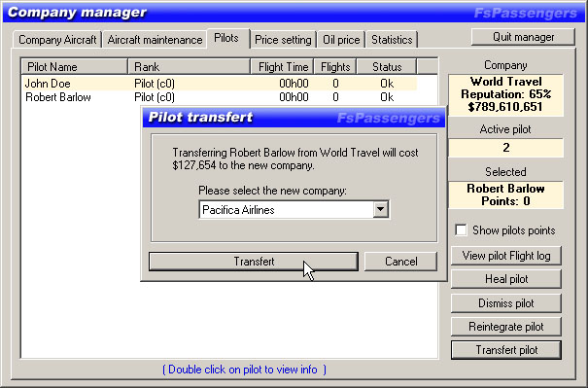Click the World Travel company info box

(x=506, y=94)
